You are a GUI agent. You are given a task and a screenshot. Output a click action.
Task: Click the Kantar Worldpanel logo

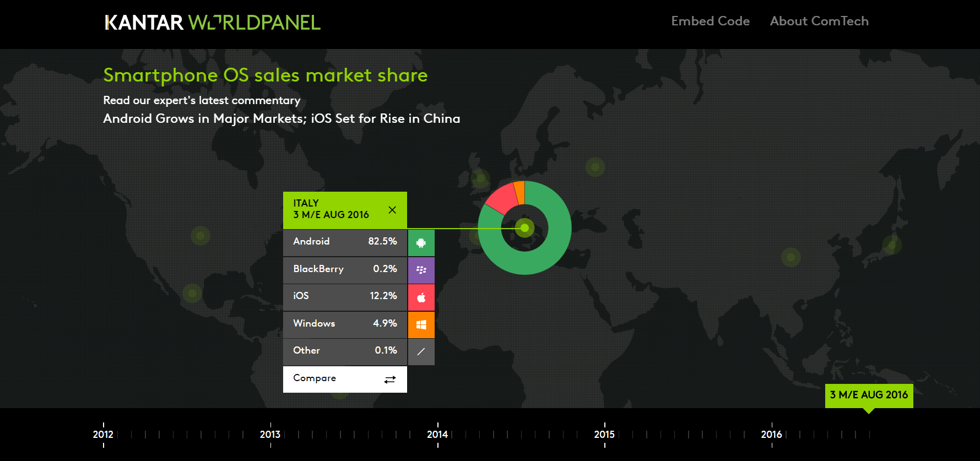point(212,23)
